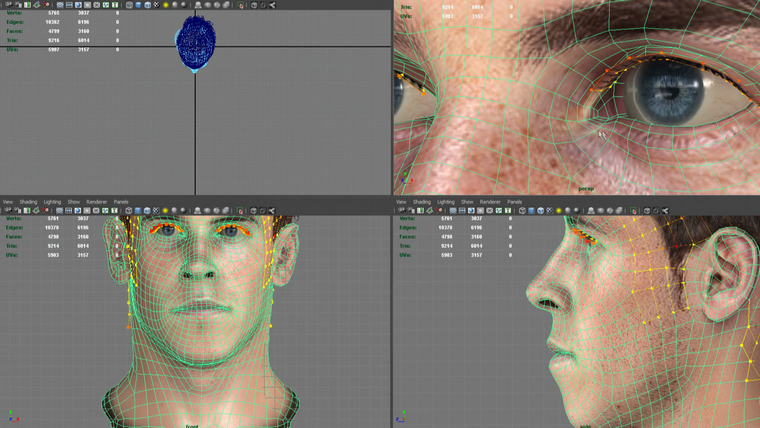Image resolution: width=760 pixels, height=428 pixels.
Task: Toggle the grid icon in the front viewport toolbar
Action: (x=59, y=211)
